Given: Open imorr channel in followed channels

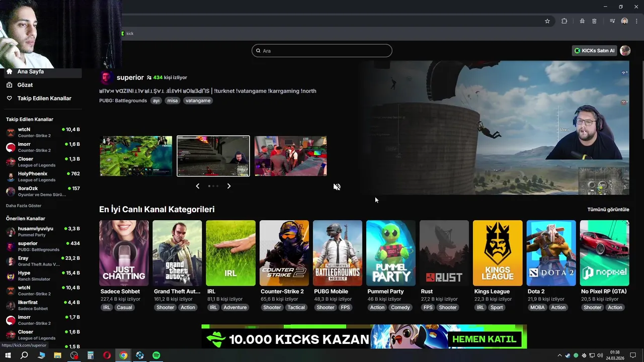Looking at the screenshot, I should coord(43,147).
